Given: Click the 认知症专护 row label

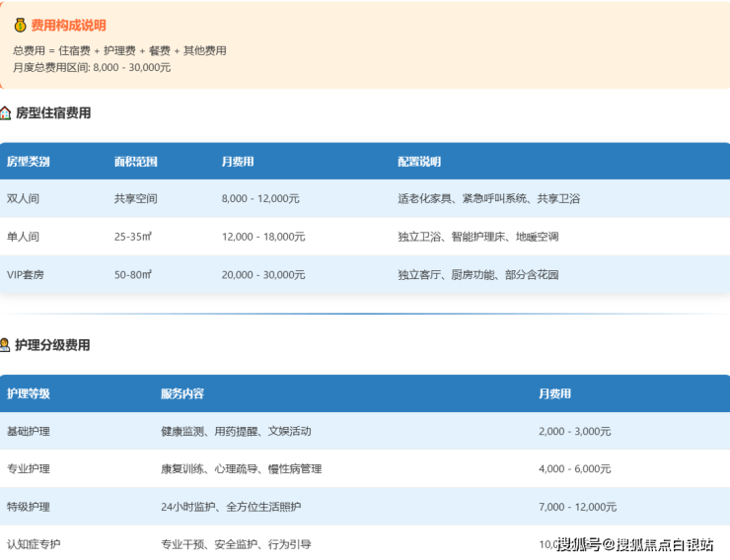Looking at the screenshot, I should tap(34, 543).
